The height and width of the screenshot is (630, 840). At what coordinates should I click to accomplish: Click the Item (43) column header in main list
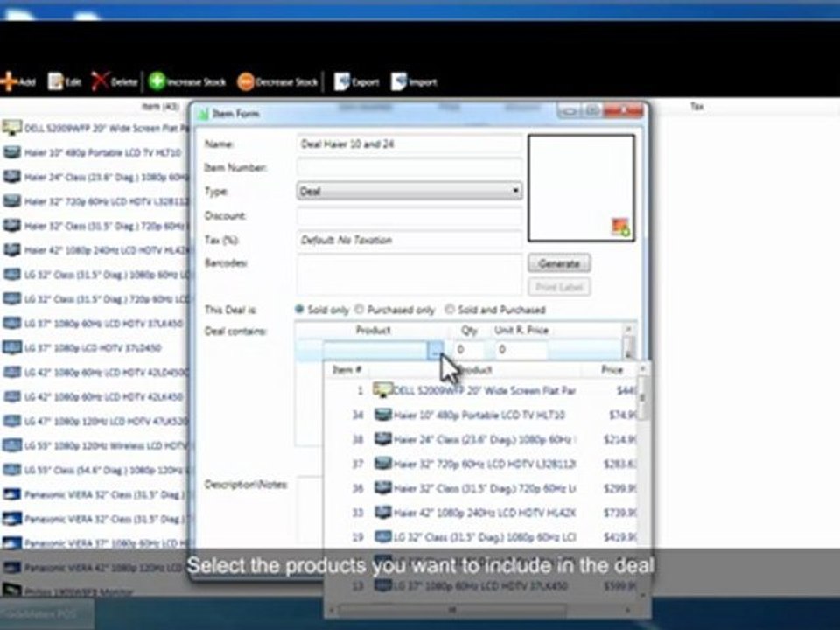[x=160, y=106]
